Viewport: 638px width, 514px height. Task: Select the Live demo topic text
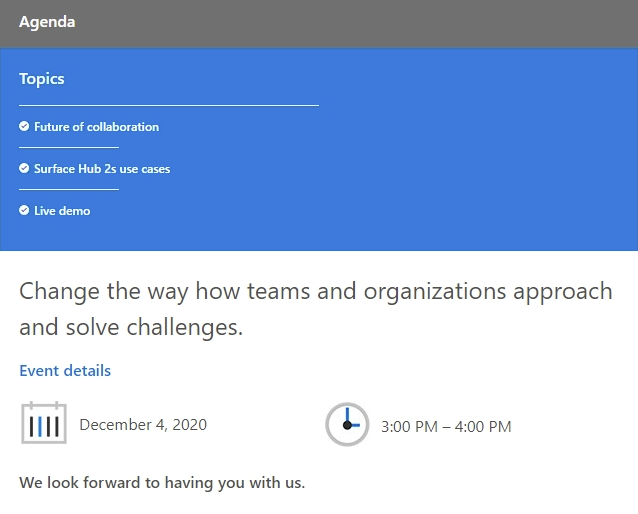[x=62, y=210]
